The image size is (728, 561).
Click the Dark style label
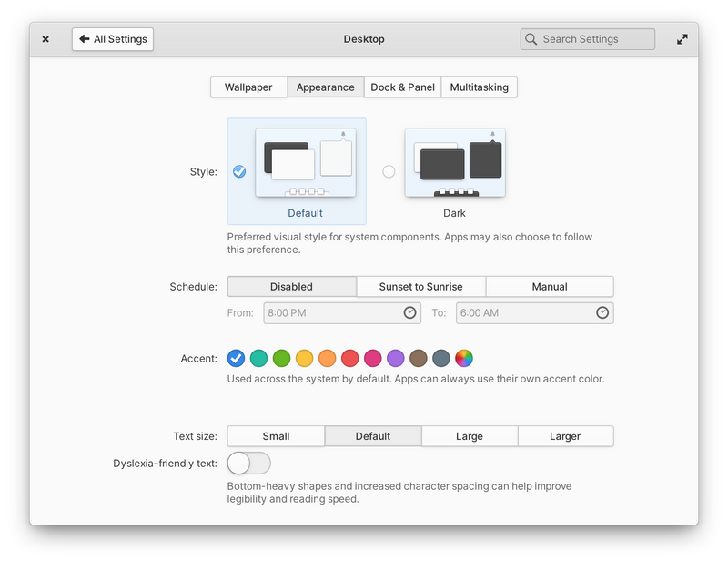454,213
